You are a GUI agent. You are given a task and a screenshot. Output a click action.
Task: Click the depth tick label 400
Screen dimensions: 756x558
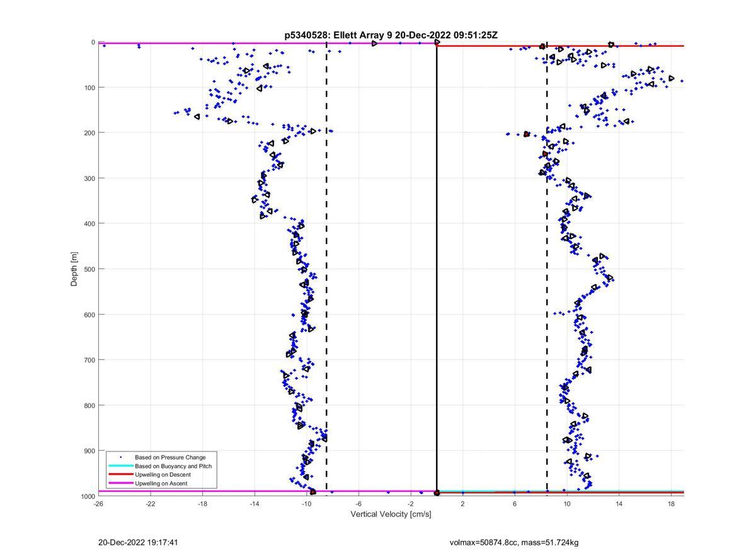89,223
